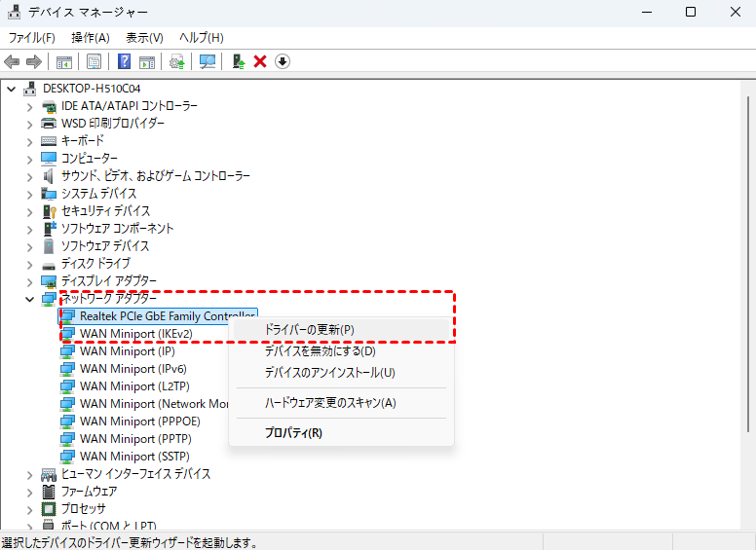Image resolution: width=756 pixels, height=550 pixels.
Task: Open プロパティ(R) from the context menu
Action: click(x=292, y=433)
